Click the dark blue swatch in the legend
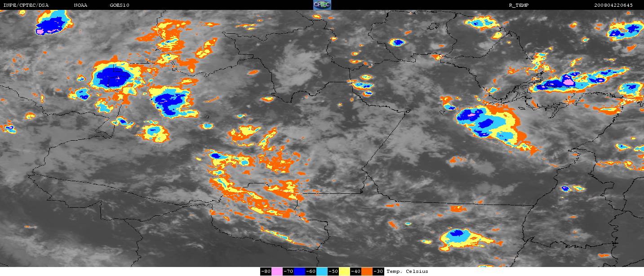 click(300, 272)
